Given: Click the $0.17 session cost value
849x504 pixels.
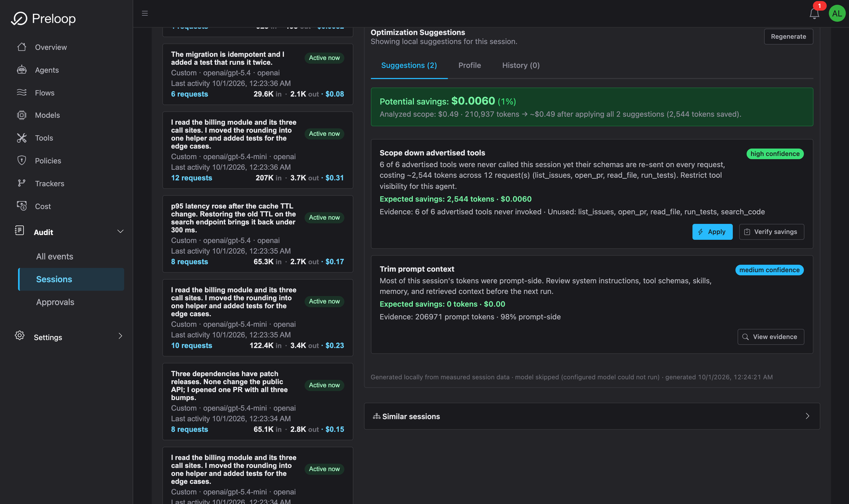Looking at the screenshot, I should click(x=335, y=262).
